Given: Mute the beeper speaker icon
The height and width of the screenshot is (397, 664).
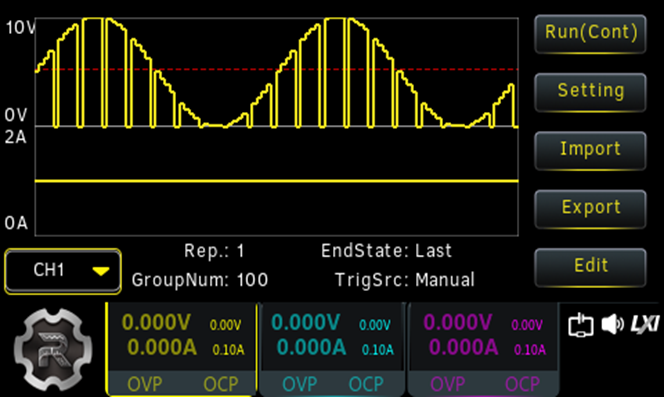Looking at the screenshot, I should [x=612, y=325].
